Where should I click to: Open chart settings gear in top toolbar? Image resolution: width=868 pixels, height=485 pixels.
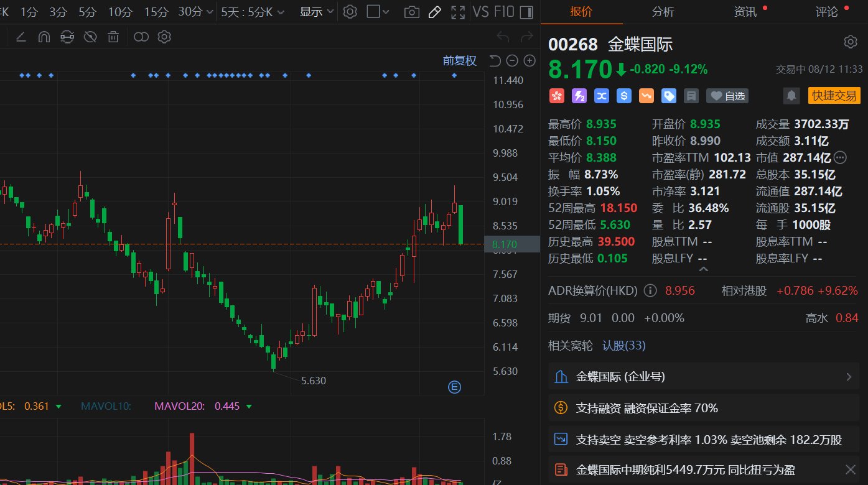pos(350,12)
